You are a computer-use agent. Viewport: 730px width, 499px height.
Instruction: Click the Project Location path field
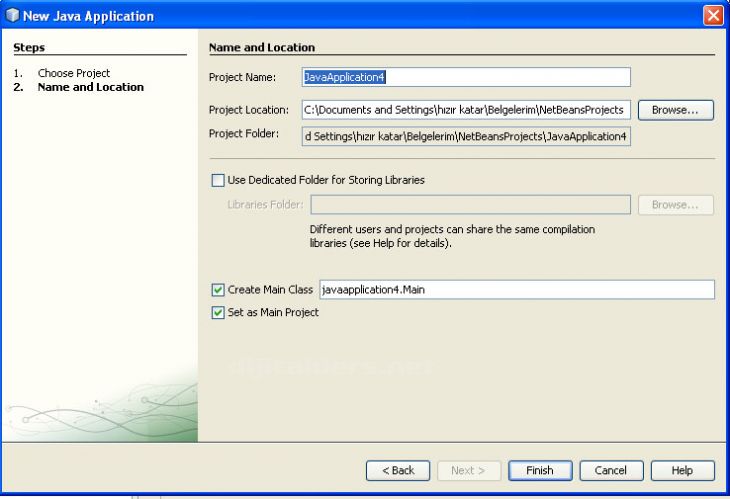(466, 110)
